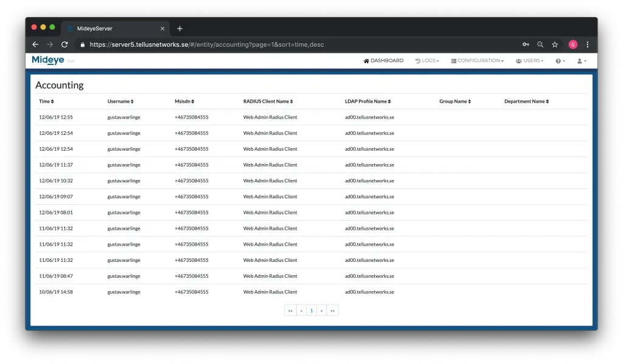Click the Users group icon
Image resolution: width=623 pixels, height=364 pixels.
click(x=518, y=60)
